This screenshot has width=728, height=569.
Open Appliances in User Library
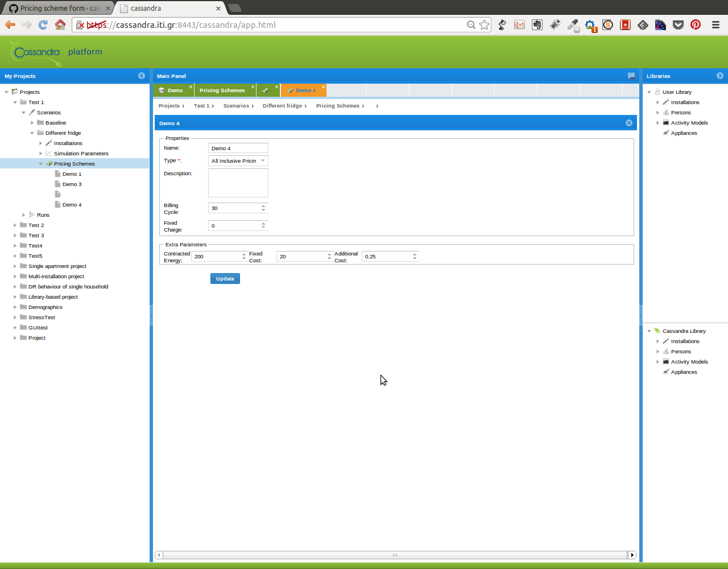point(684,133)
